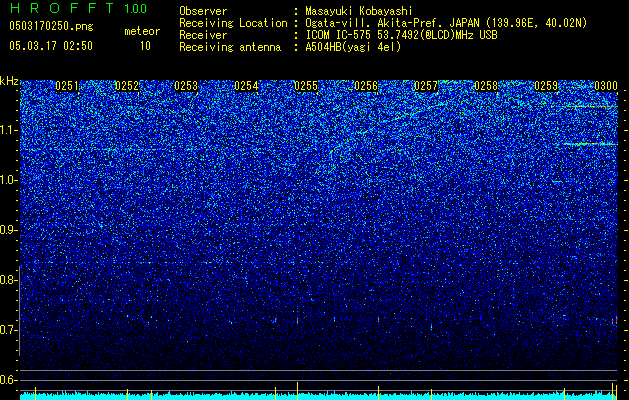Click the 0259 time marker
Viewport: 629px width, 400px height.
[x=546, y=86]
